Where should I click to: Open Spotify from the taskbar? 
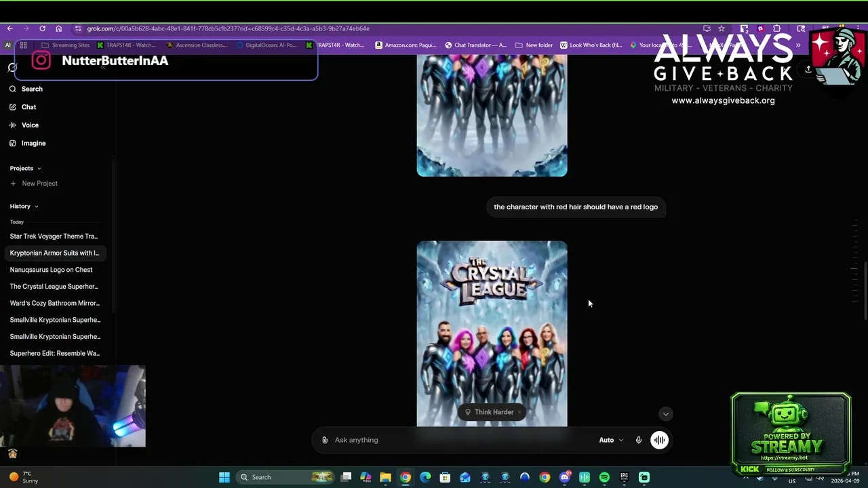coord(604,477)
